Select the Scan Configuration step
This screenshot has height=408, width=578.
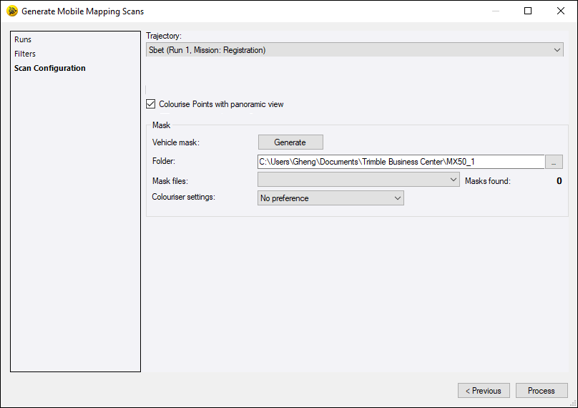pyautogui.click(x=50, y=68)
